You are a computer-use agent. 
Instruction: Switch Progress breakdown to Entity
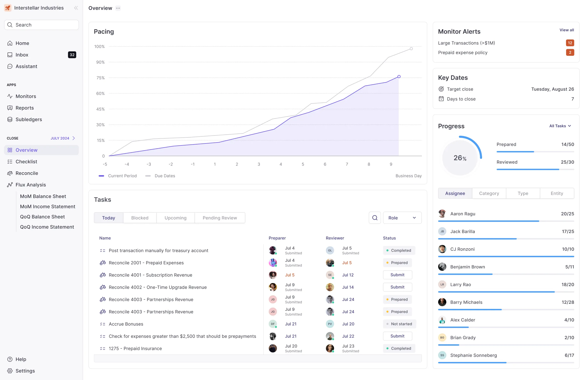[x=557, y=193]
